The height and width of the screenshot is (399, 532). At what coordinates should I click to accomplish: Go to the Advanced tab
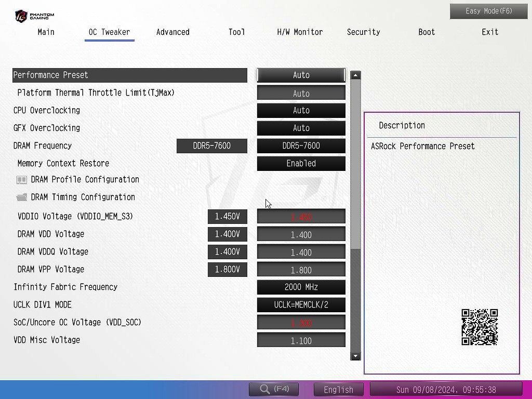tap(172, 32)
